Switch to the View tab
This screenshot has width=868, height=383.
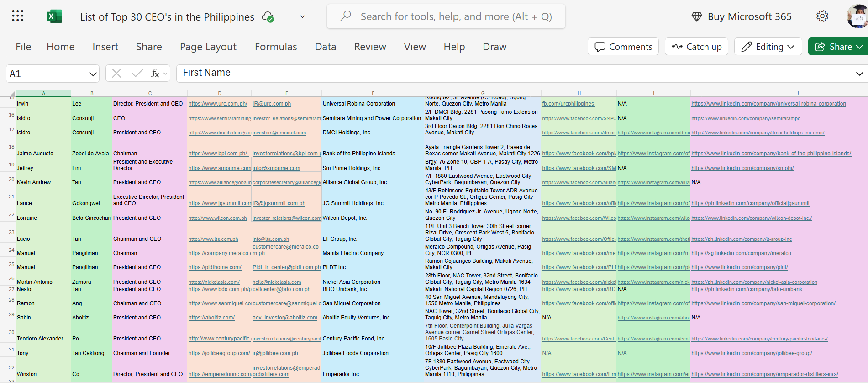(415, 47)
